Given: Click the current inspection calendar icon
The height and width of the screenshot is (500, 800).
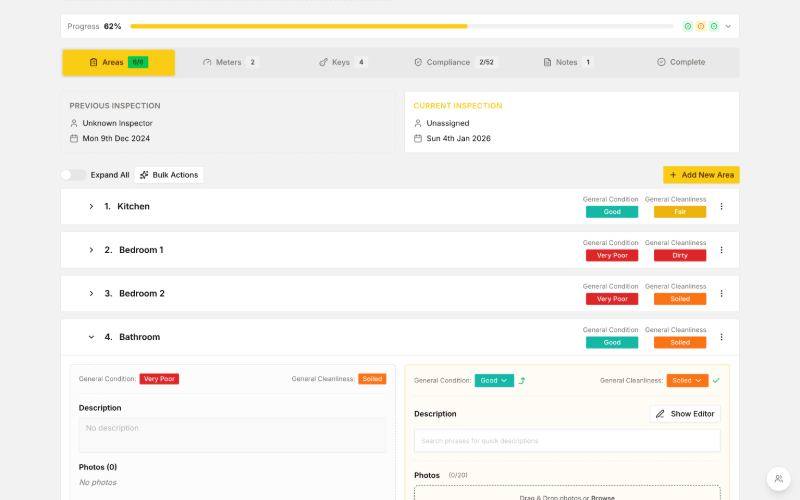Looking at the screenshot, I should [418, 139].
